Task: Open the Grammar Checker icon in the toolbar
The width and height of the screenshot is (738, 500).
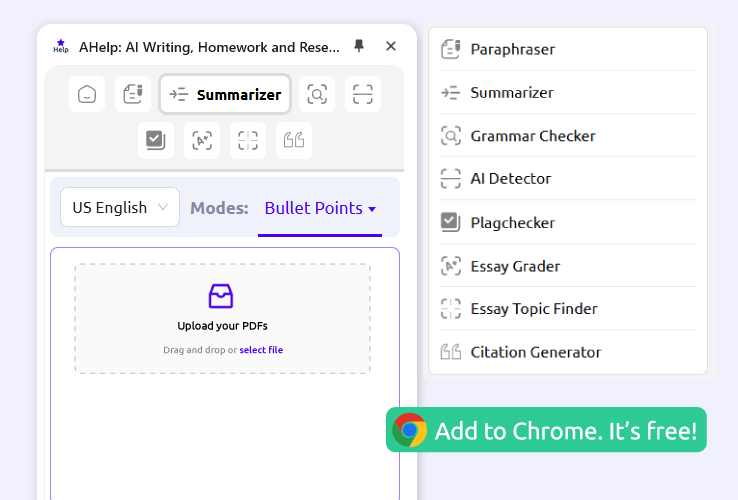Action: pyautogui.click(x=317, y=94)
